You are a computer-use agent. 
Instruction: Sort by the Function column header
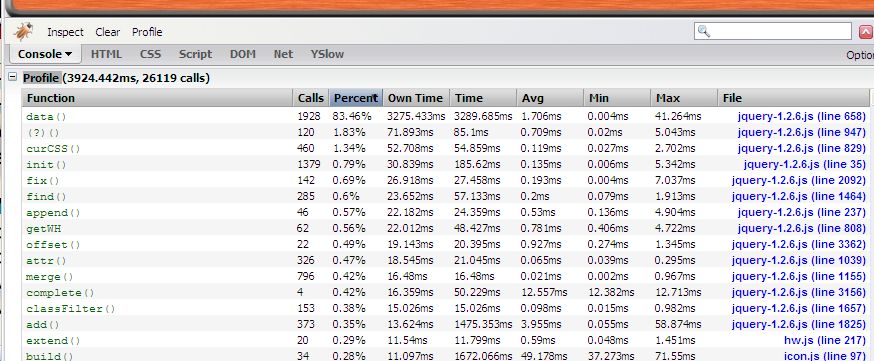pos(157,98)
